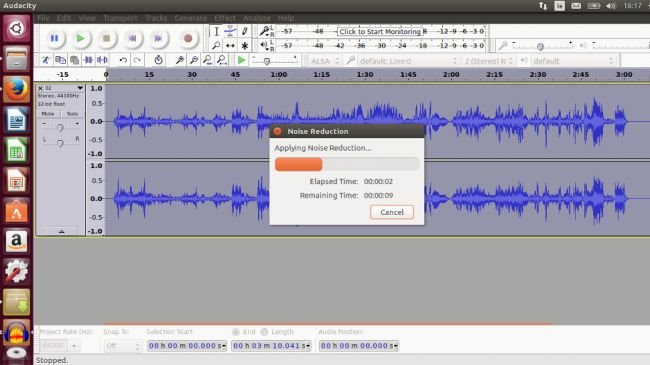Screen dimensions: 650x365
Task: Select the Time Shift tool
Action: pos(230,46)
